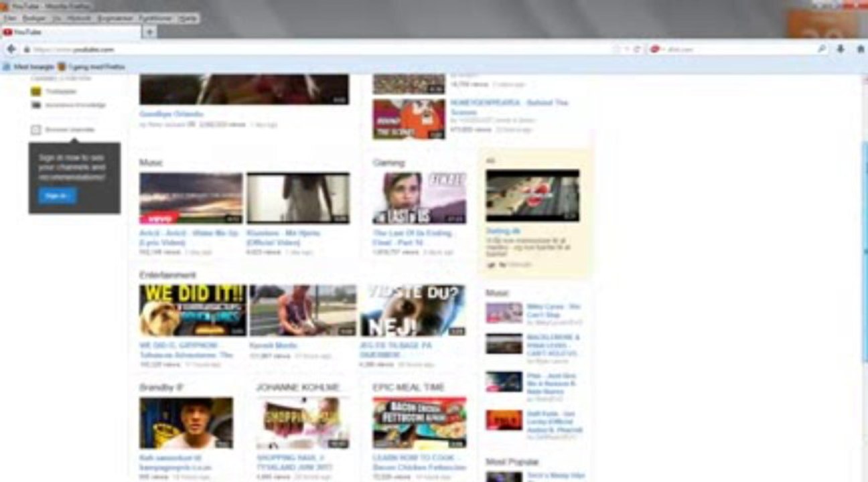The width and height of the screenshot is (868, 482).
Task: Open the Behind The Scenes video title
Action: coord(509,107)
